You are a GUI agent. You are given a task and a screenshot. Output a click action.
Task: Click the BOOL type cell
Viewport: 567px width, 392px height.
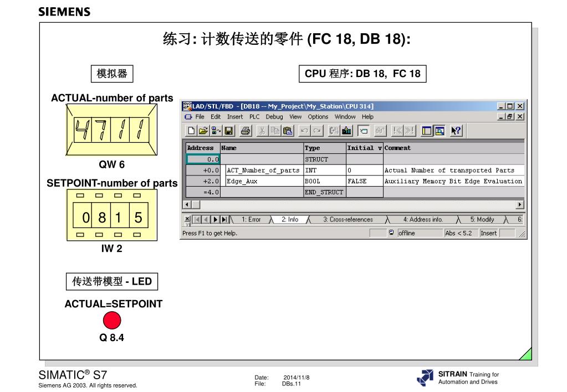pyautogui.click(x=325, y=181)
